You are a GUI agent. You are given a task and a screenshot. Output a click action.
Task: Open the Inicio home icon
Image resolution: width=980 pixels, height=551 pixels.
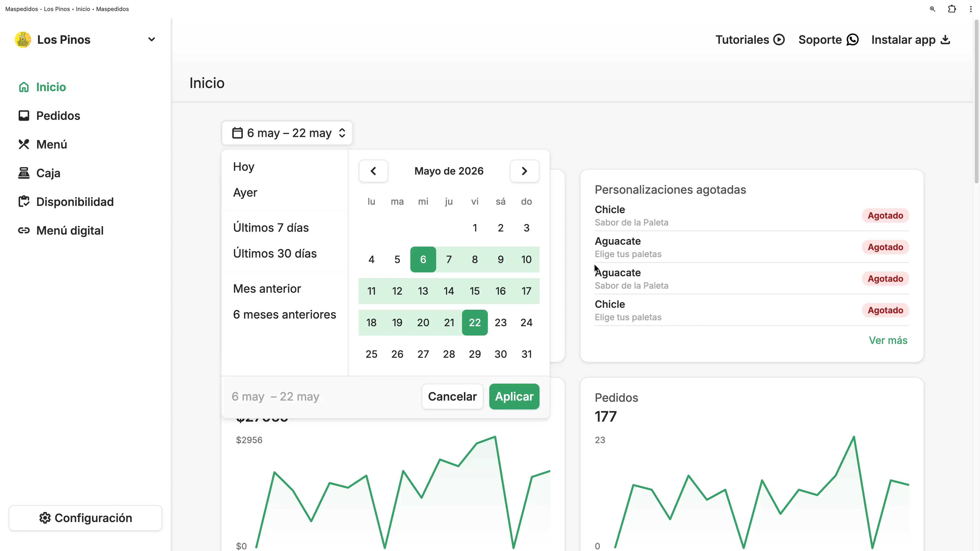[24, 87]
